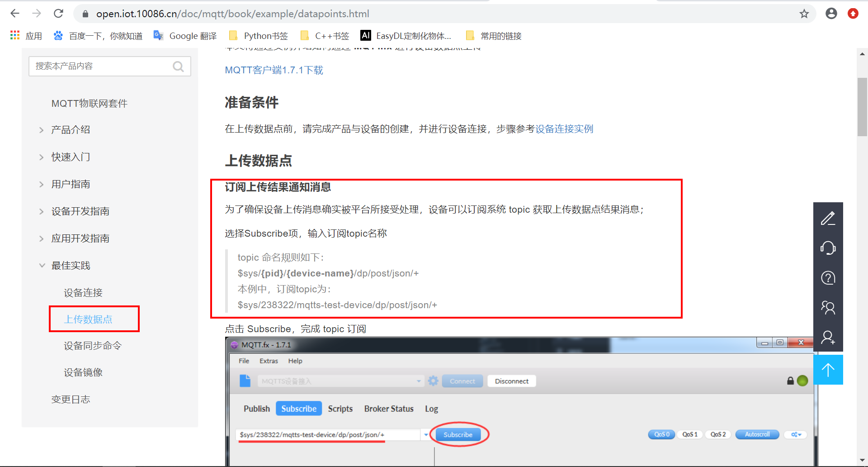Toggle the Autoscroll button
868x467 pixels.
pyautogui.click(x=757, y=434)
